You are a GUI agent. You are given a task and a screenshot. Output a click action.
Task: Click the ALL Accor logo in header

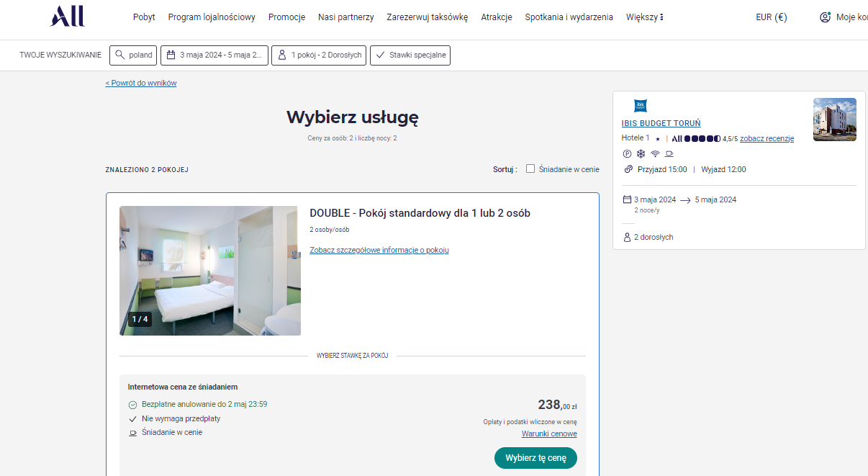67,16
